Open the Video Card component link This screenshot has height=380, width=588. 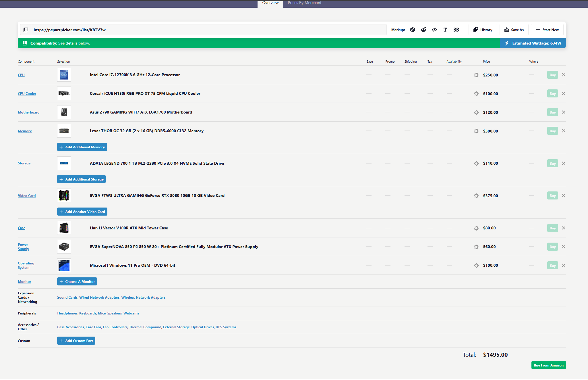(x=27, y=195)
